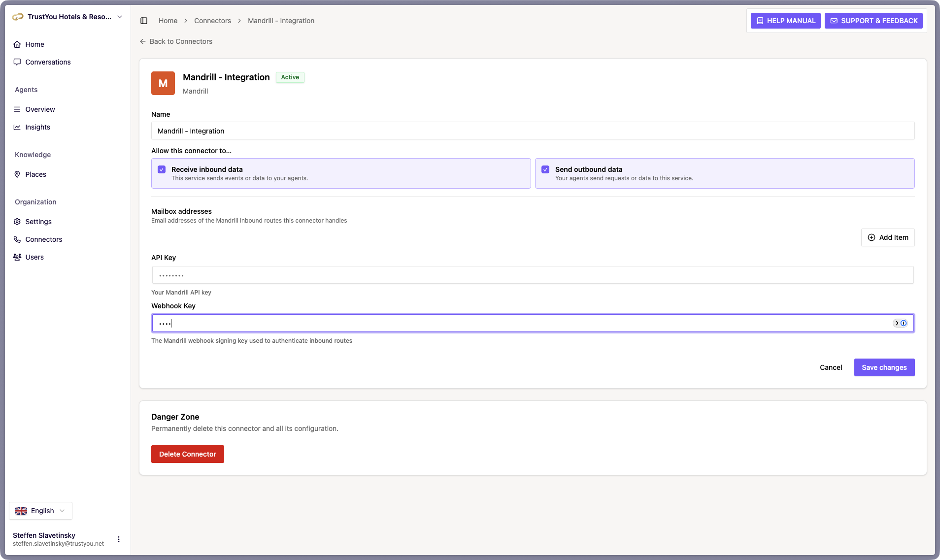940x560 pixels.
Task: Add a mailbox address item
Action: point(888,237)
